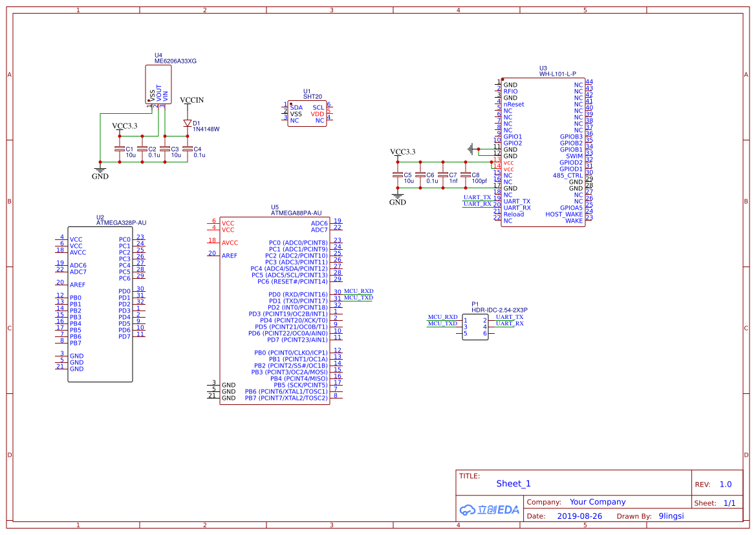
Task: Select the 1N4148W diode symbol D1
Action: tap(188, 122)
